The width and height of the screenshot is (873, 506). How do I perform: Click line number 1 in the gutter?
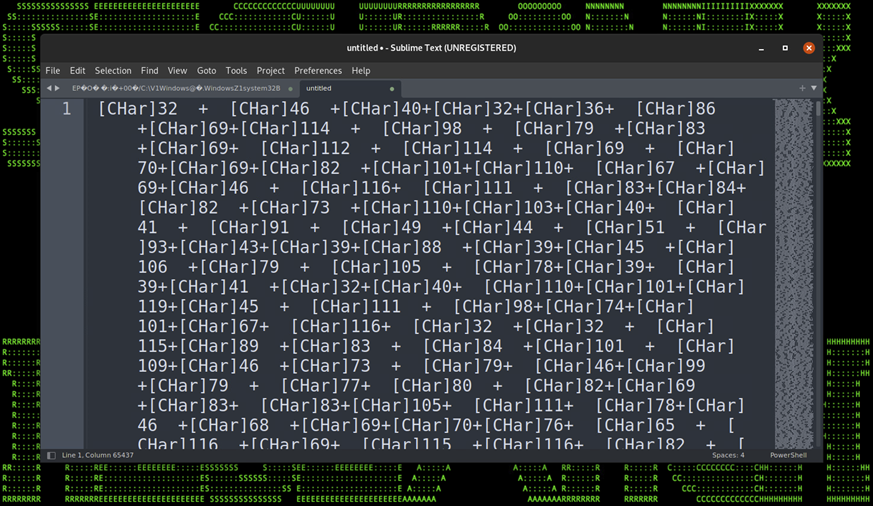(67, 109)
